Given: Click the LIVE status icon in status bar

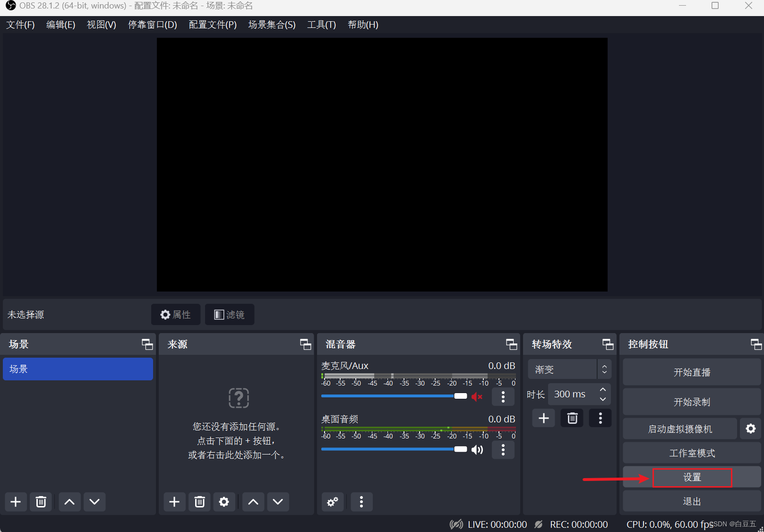Looking at the screenshot, I should pyautogui.click(x=456, y=524).
